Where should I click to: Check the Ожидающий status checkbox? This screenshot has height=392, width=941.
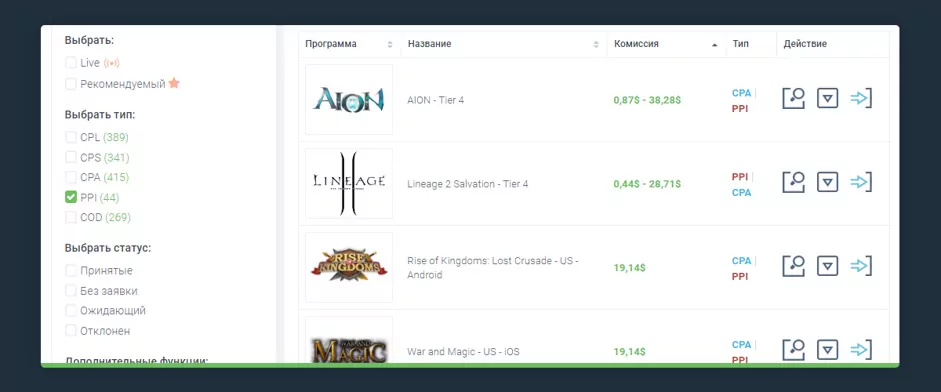coord(71,310)
